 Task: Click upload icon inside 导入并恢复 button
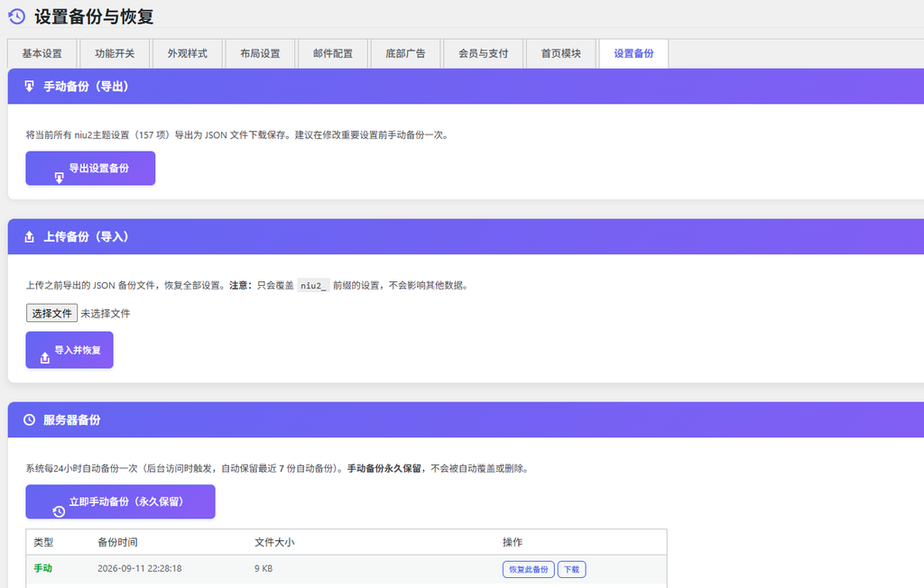[45, 358]
